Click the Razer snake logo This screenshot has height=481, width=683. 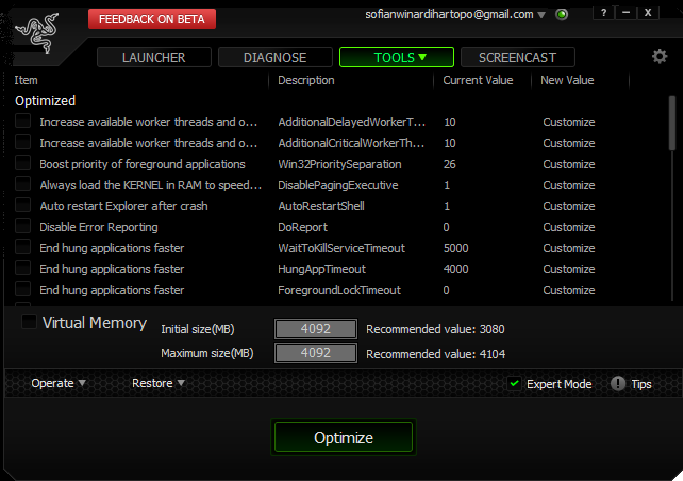point(37,33)
